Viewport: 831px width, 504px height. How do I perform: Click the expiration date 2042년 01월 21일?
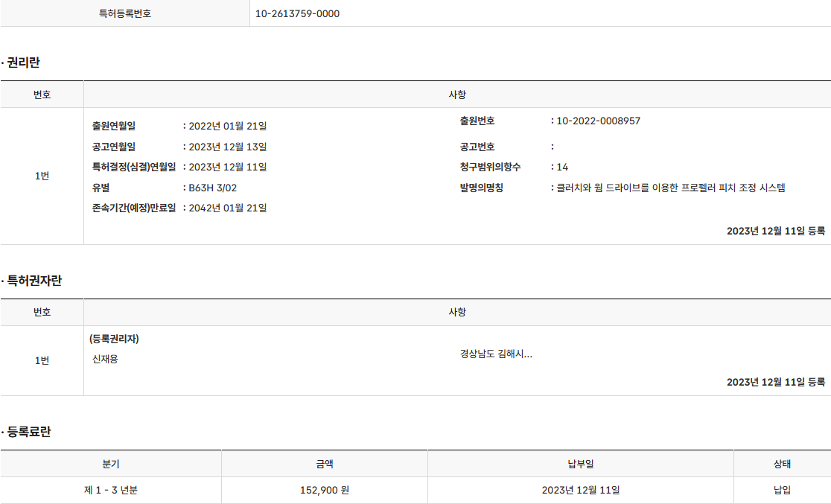(227, 208)
